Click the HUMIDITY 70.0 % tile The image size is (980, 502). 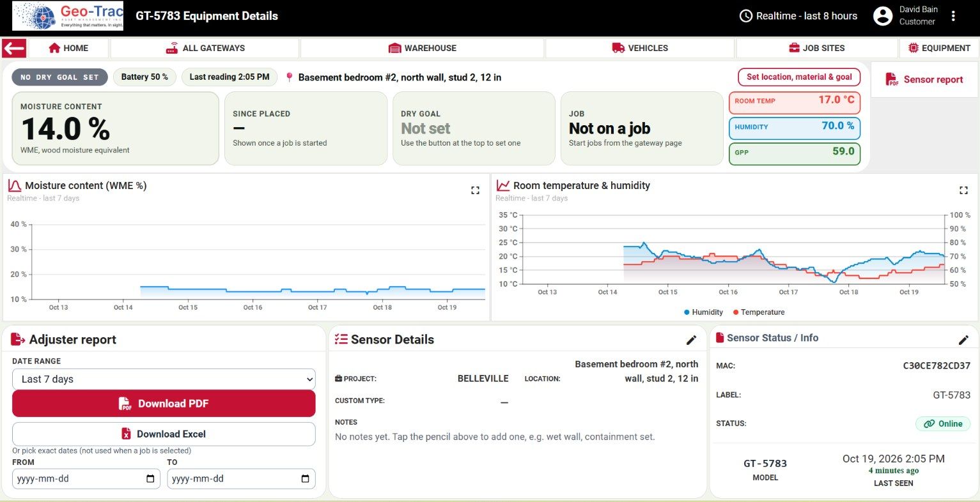[x=795, y=128]
